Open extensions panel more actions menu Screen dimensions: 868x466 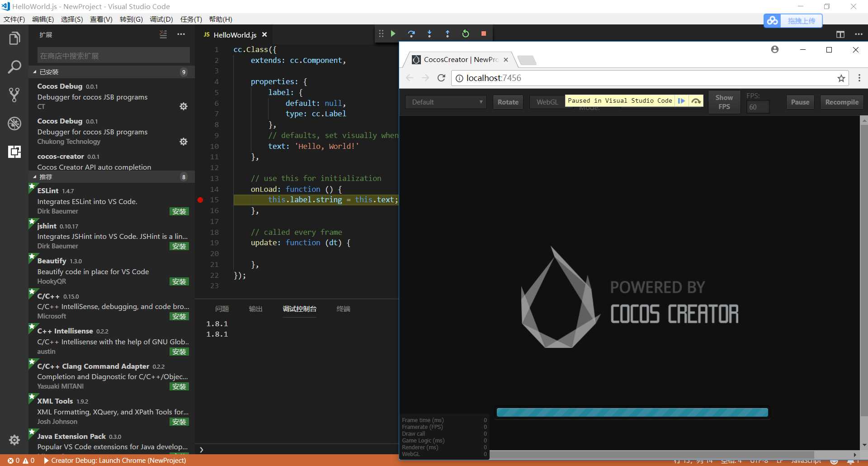181,34
